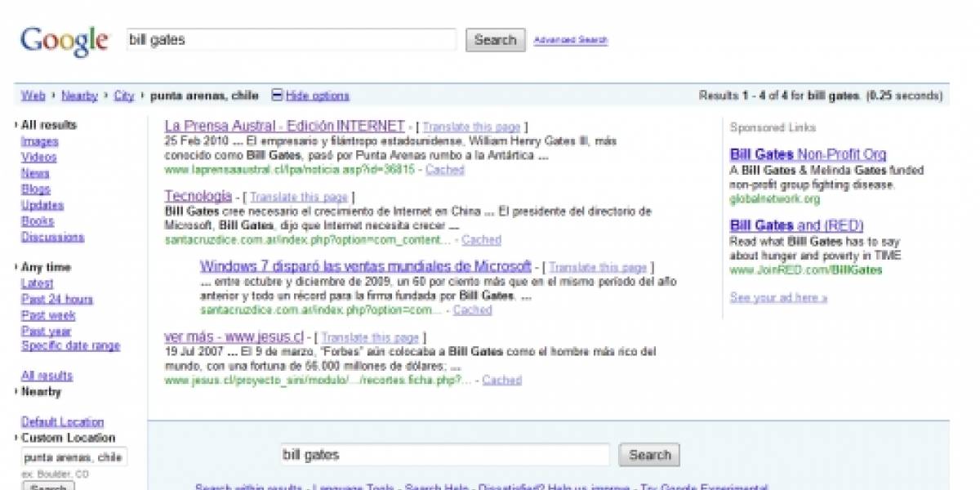Limit results to Past week
Image resolution: width=980 pixels, height=490 pixels.
point(48,315)
